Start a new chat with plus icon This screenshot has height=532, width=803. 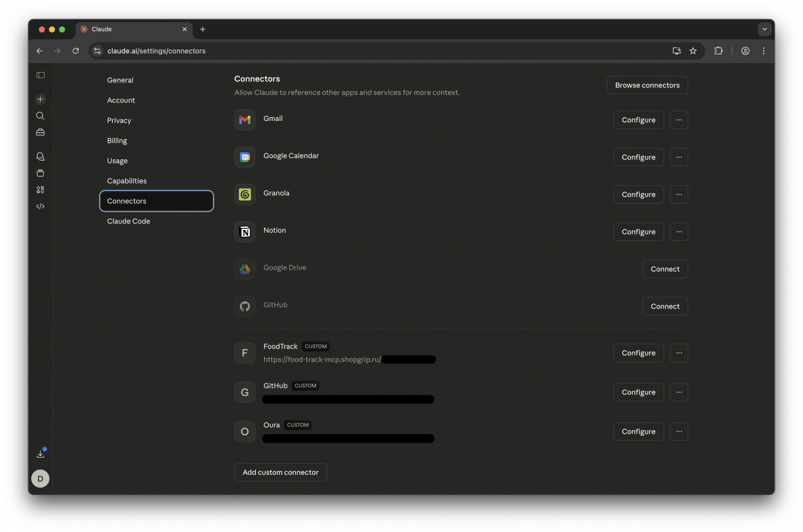pos(41,99)
